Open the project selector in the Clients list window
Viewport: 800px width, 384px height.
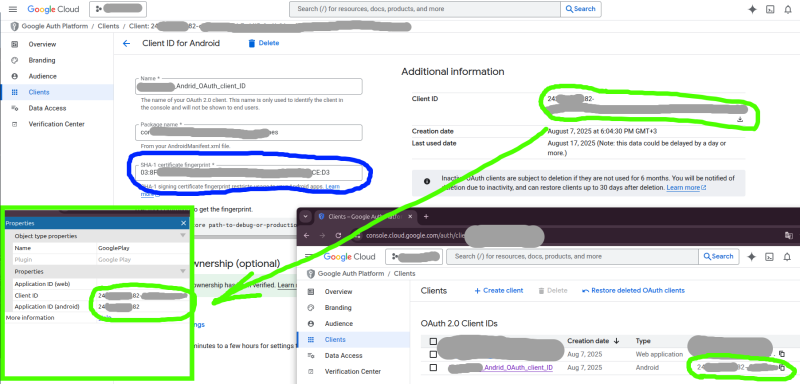coord(414,257)
